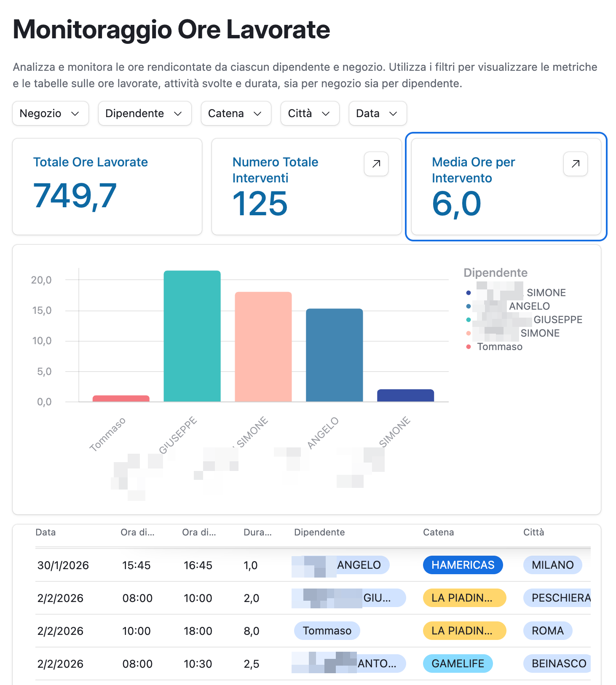
Task: Open the Data filter dropdown
Action: coord(378,113)
